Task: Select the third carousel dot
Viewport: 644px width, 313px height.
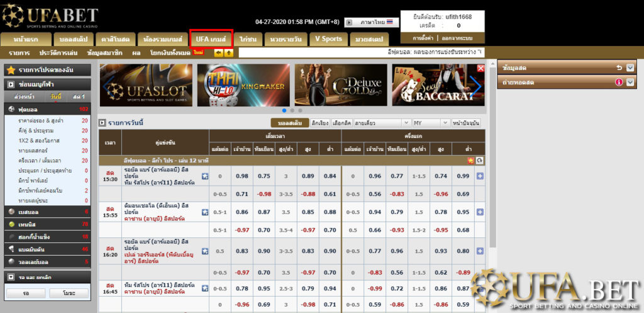Action: [300, 110]
